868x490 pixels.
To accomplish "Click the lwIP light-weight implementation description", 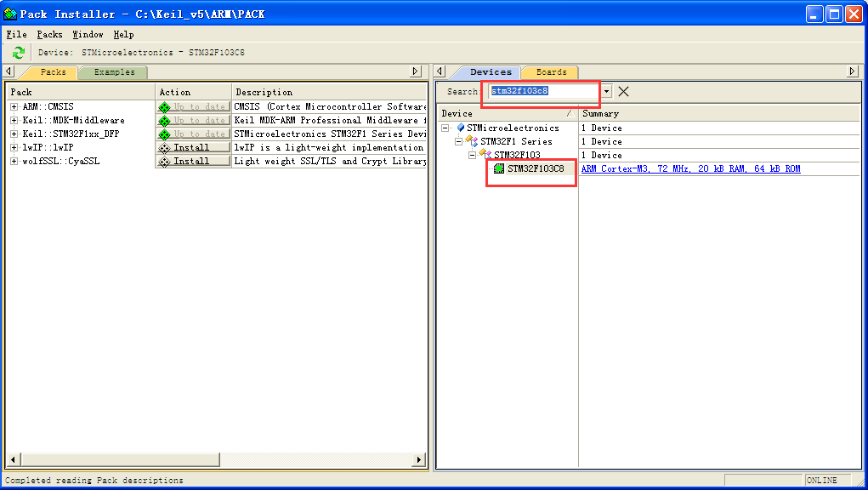I will click(x=329, y=148).
